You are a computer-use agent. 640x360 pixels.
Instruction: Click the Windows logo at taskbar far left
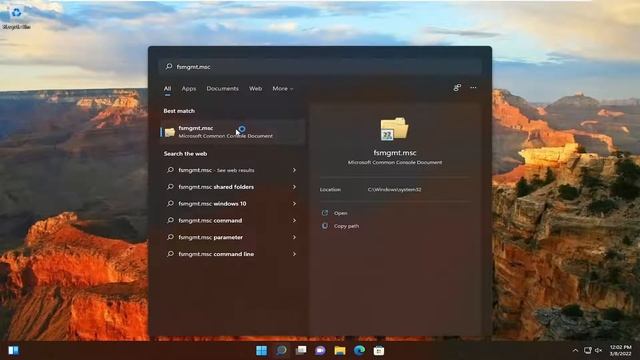pos(13,350)
